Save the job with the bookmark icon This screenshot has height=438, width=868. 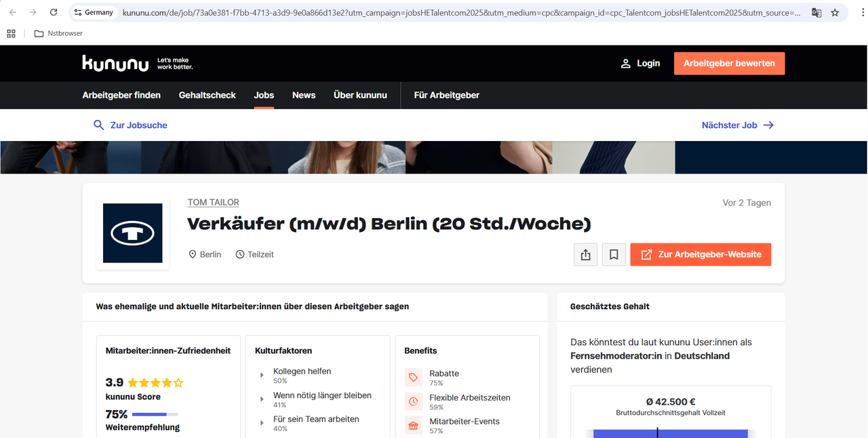point(614,254)
